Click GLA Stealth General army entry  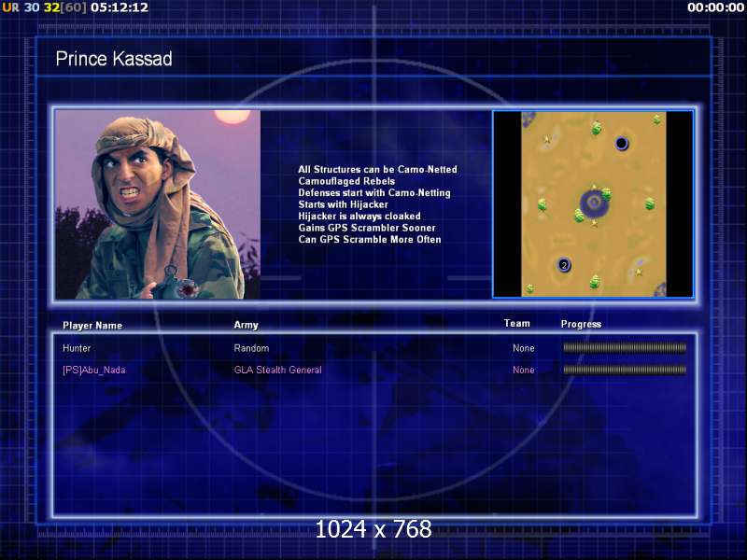[x=277, y=370]
